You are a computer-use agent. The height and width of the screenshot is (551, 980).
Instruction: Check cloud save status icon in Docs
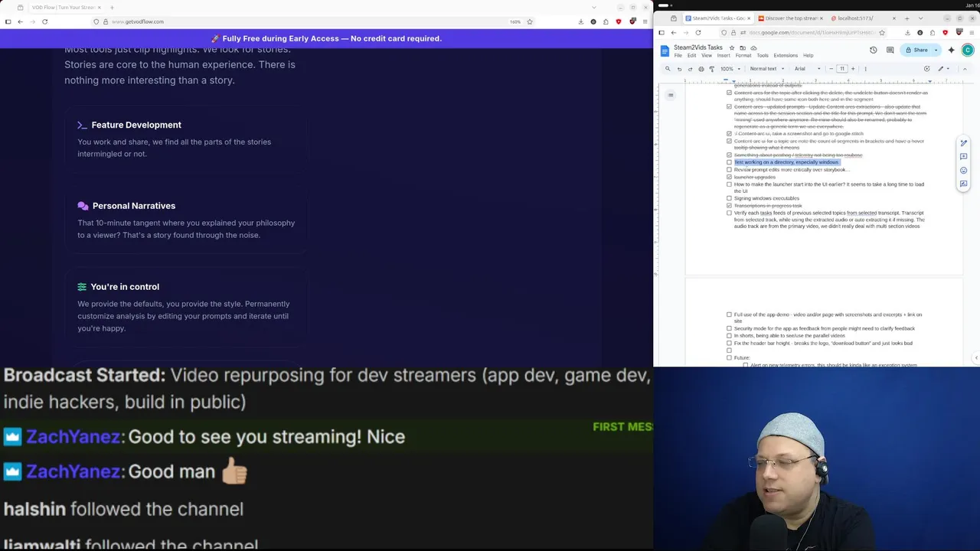(x=753, y=47)
